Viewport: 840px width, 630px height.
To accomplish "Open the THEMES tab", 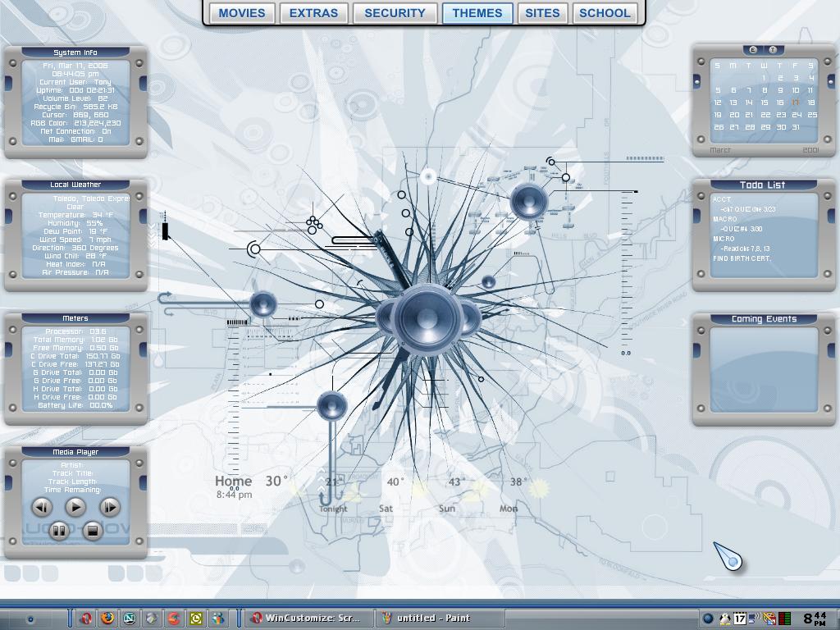I will pos(477,13).
